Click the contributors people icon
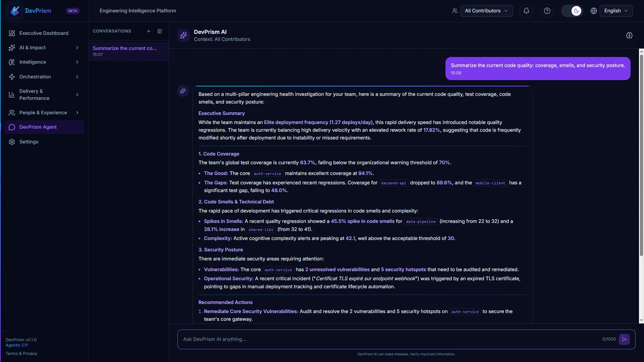The image size is (644, 362). tap(455, 11)
